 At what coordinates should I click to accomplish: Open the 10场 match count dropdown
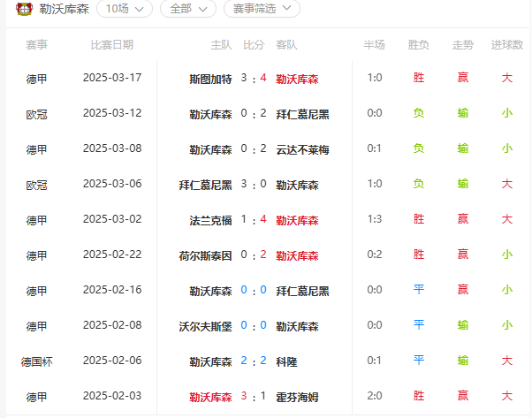[x=125, y=9]
